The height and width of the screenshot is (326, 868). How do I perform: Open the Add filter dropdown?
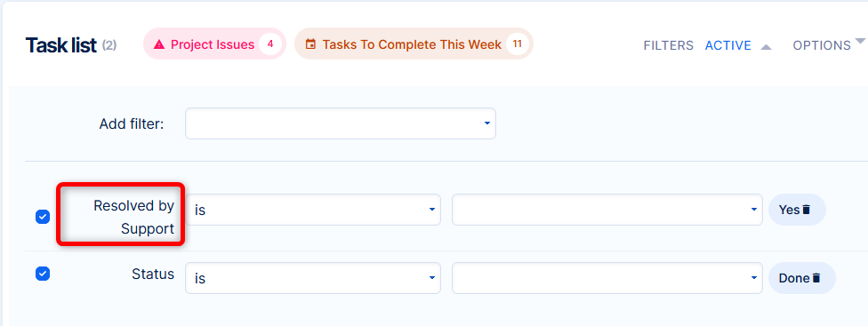341,123
